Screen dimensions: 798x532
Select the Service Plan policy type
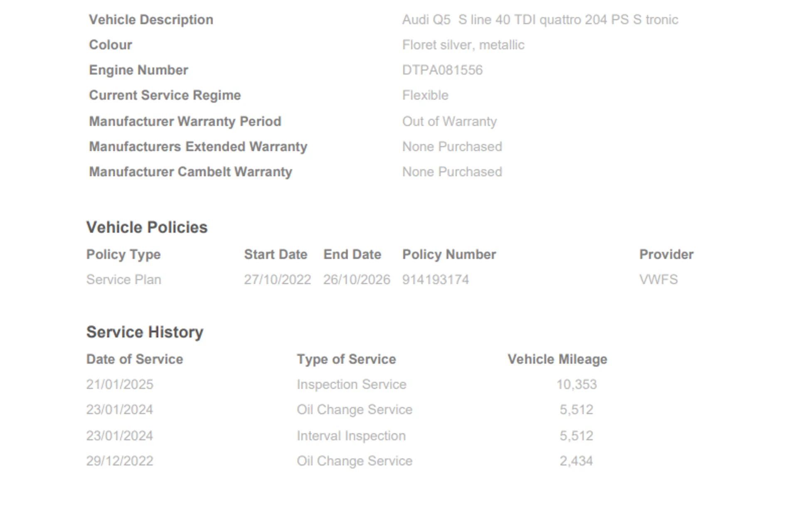click(x=123, y=279)
